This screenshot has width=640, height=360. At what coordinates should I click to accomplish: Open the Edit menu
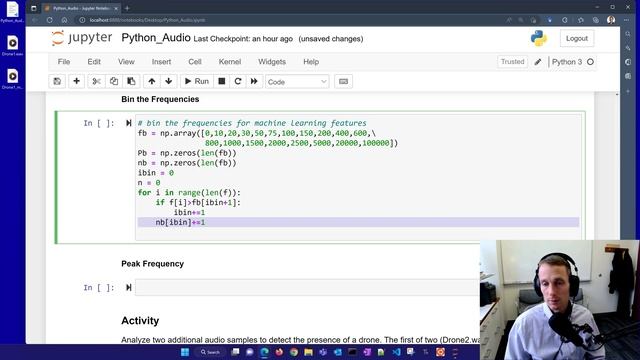coord(94,62)
